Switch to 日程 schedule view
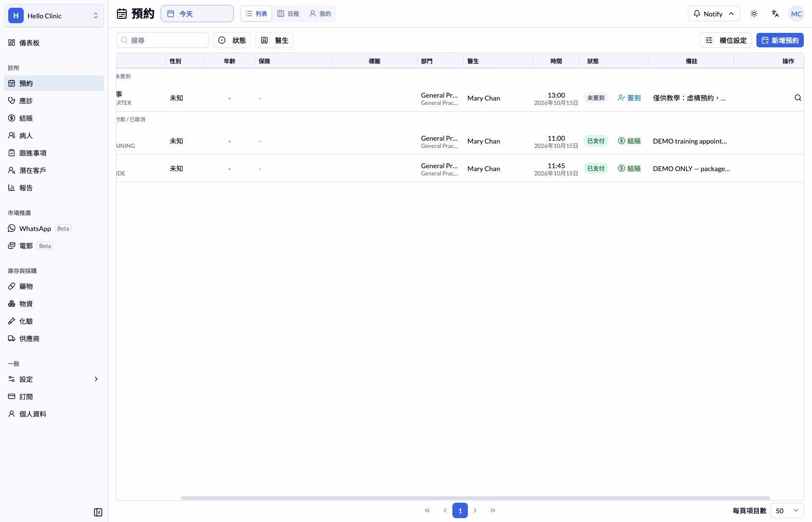The width and height of the screenshot is (812, 522). tap(288, 14)
